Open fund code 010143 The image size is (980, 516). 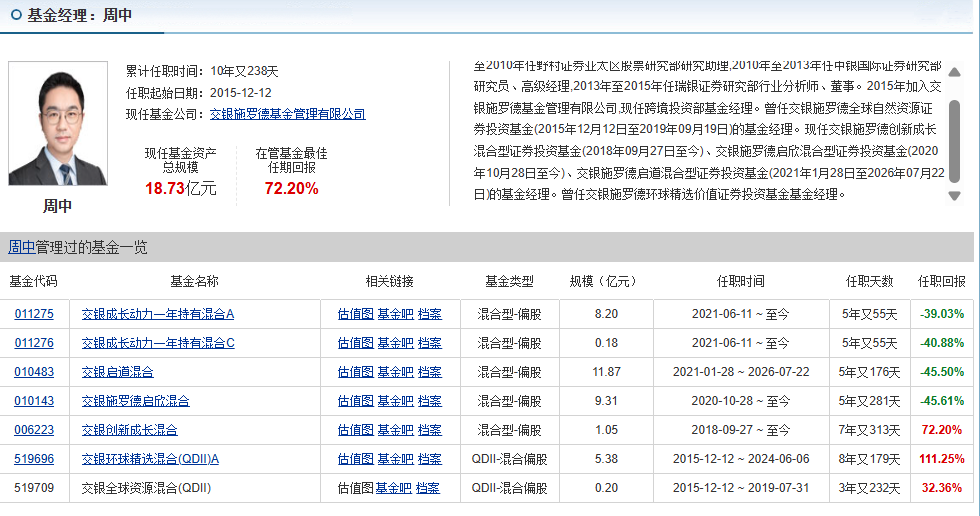coord(34,401)
